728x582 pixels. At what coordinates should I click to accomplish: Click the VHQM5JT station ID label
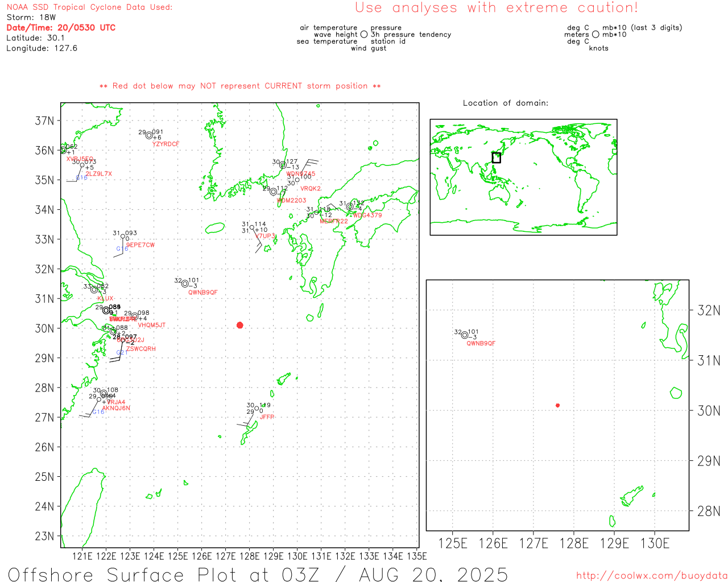tap(152, 325)
